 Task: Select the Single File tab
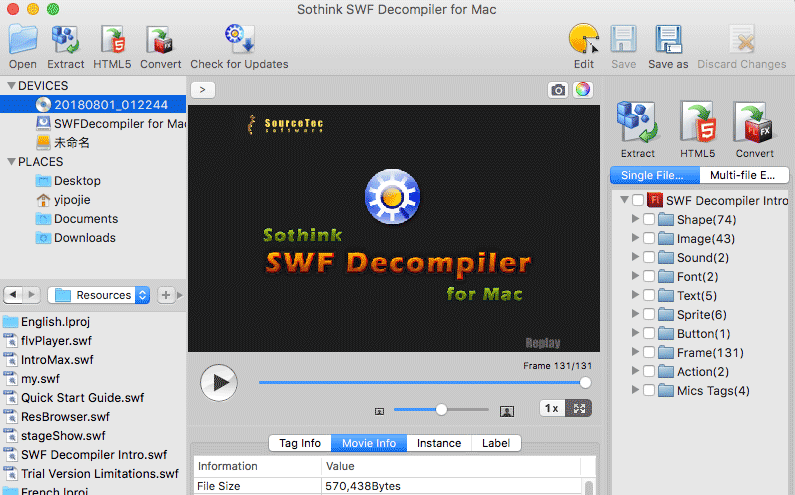coord(655,175)
